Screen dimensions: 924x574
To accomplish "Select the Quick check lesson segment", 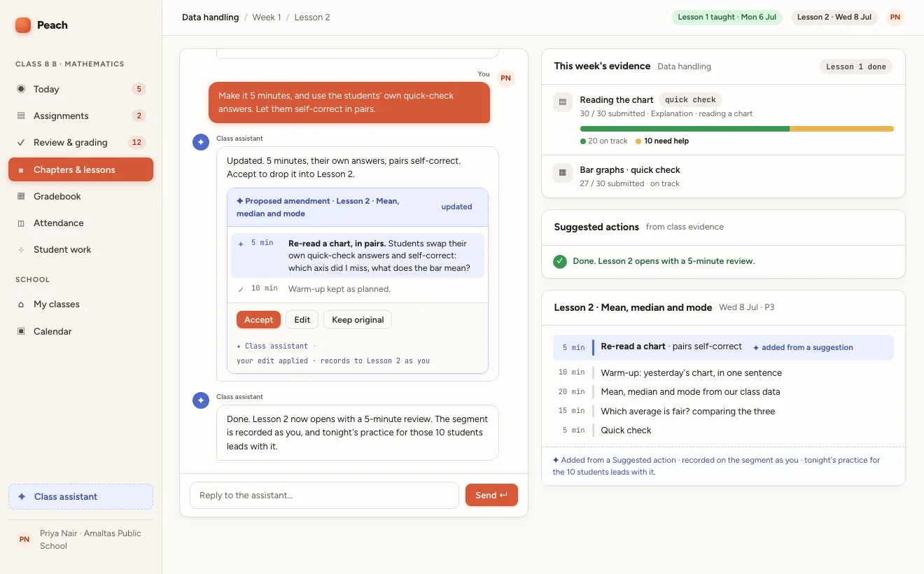I will tap(723, 430).
